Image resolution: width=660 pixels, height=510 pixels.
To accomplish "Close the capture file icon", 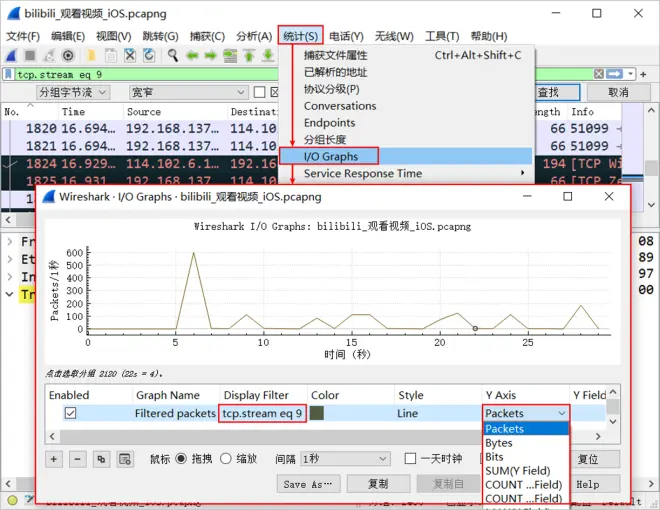I will coord(130,56).
